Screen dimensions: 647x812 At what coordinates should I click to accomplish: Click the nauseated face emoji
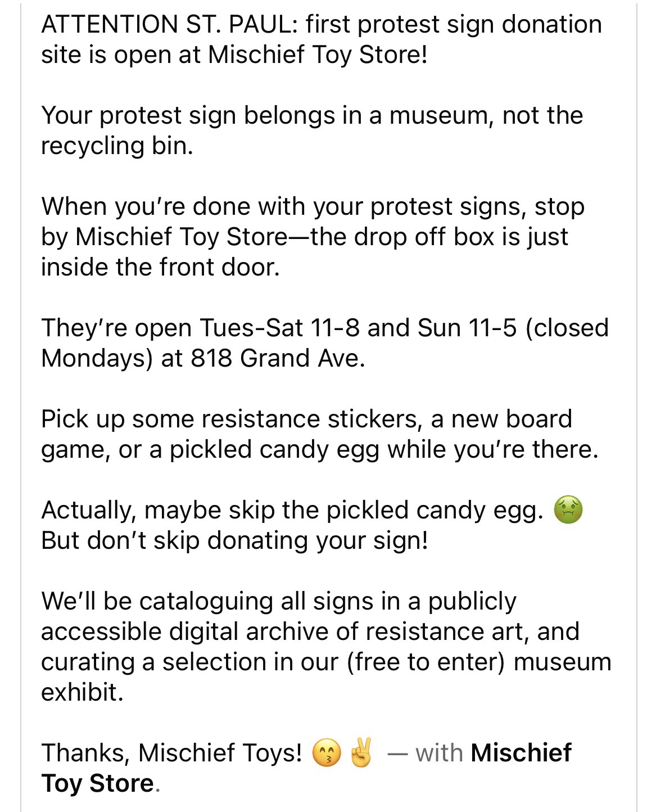click(x=568, y=511)
